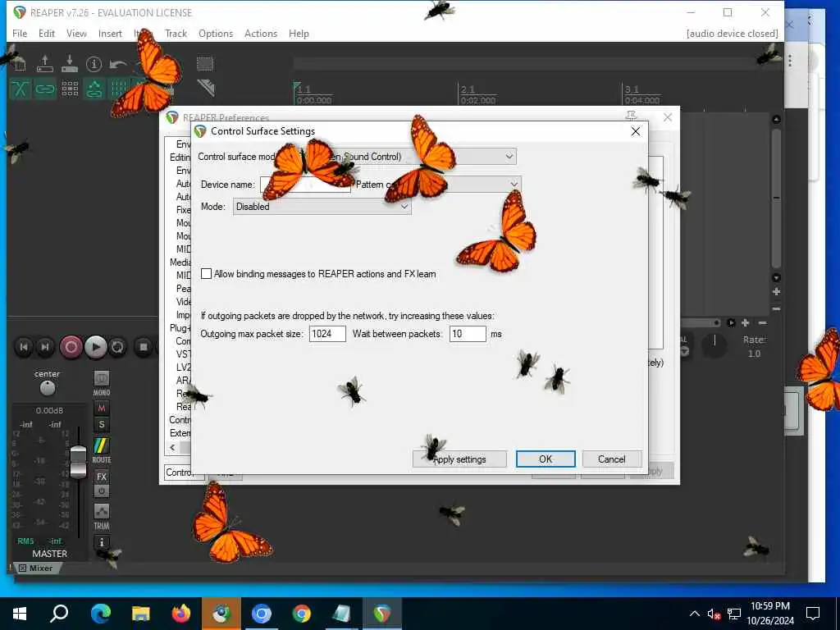Click master volume fader handle
840x630 pixels.
[78, 462]
